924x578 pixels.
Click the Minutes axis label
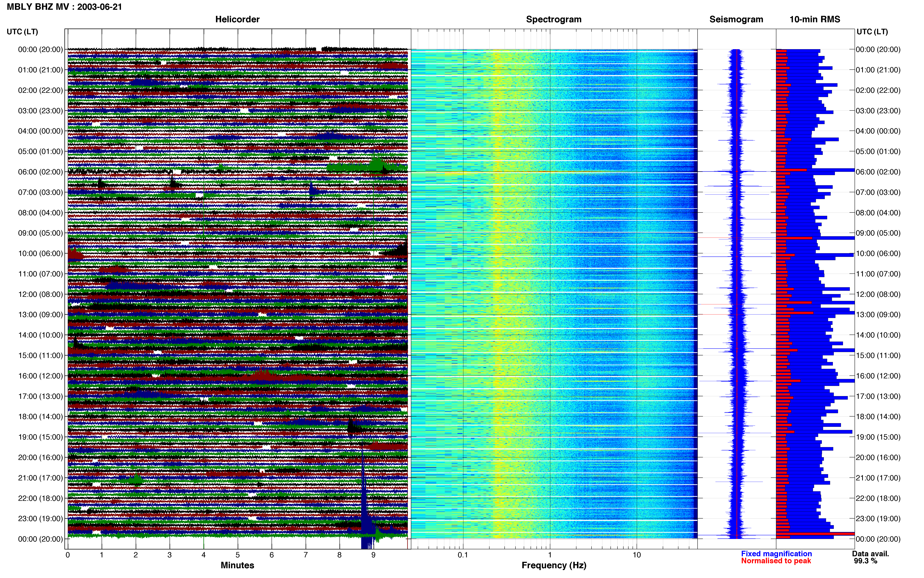click(x=237, y=565)
